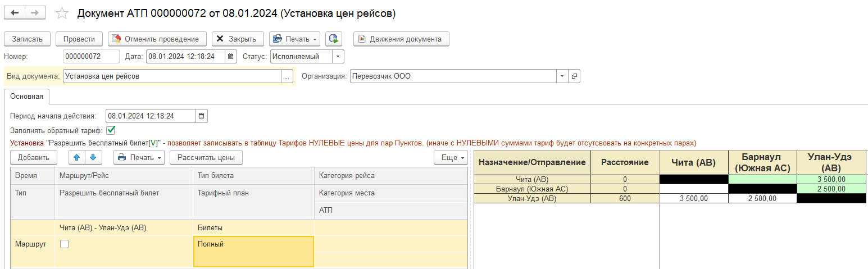Open the date calendar picker icon
The image size is (868, 269).
coord(231,57)
